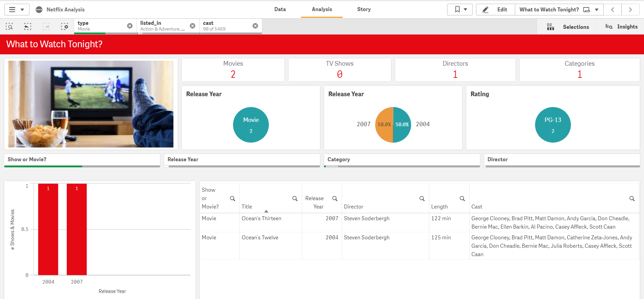
Task: Open the Director filter pane
Action: tap(562, 160)
